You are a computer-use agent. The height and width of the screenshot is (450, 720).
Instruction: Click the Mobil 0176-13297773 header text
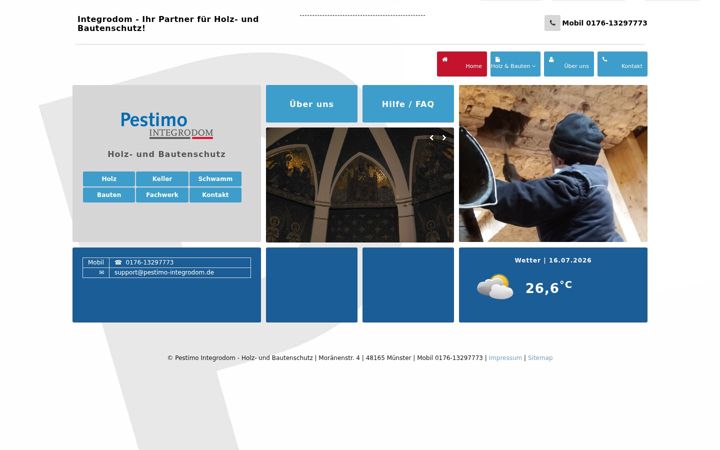coord(605,23)
